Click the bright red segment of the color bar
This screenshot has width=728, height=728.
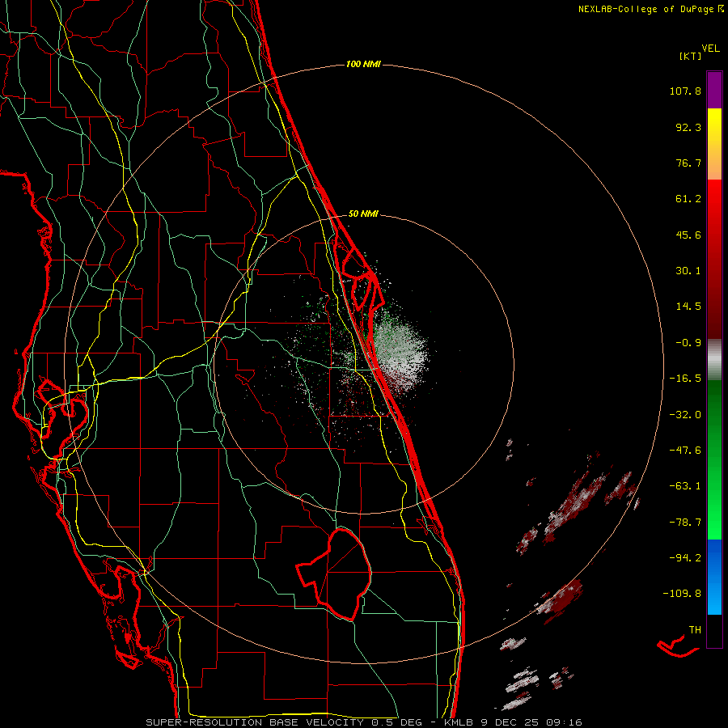pyautogui.click(x=714, y=205)
